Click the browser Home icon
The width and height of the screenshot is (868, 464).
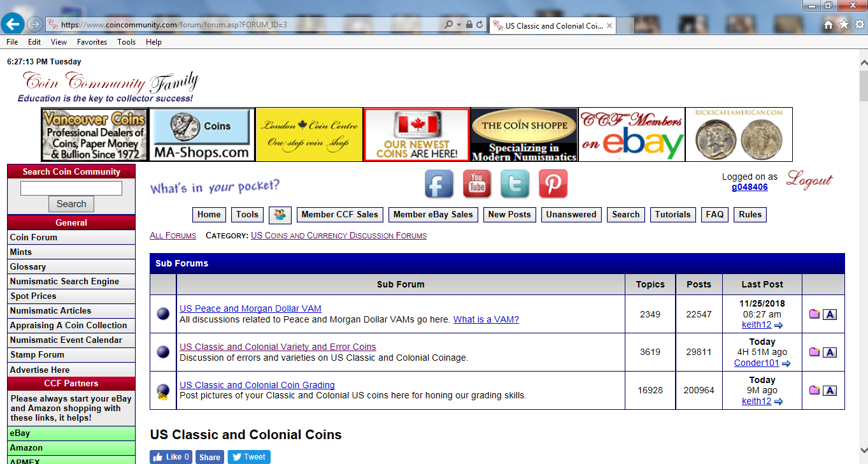tap(828, 25)
